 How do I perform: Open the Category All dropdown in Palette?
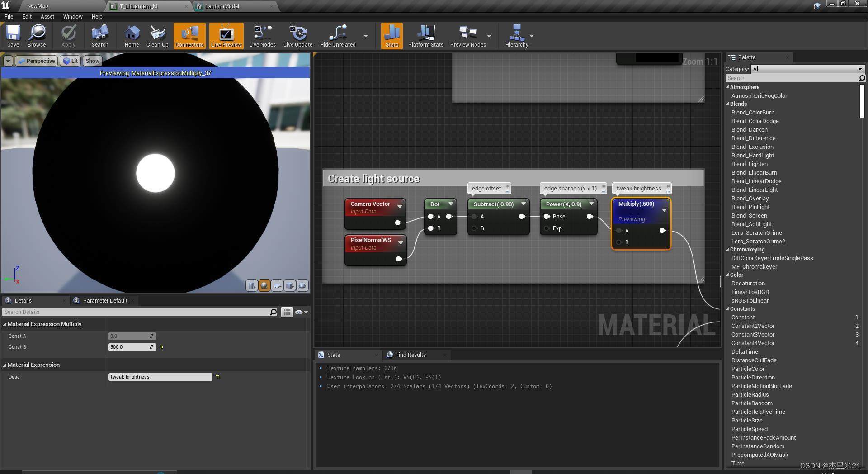click(807, 69)
